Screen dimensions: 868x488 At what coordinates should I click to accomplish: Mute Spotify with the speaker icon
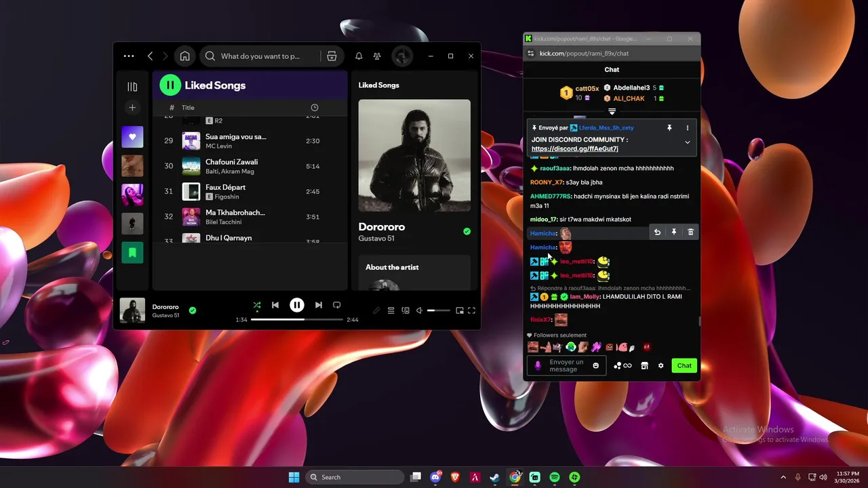pos(420,310)
